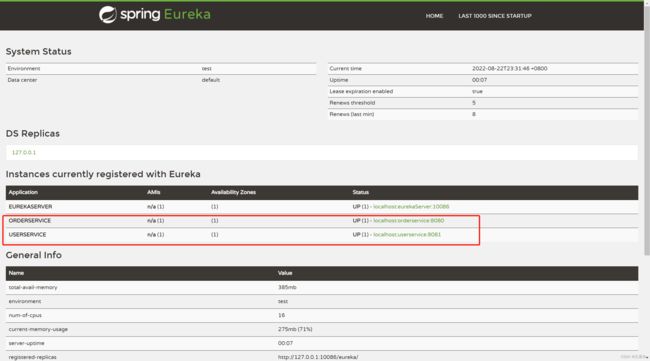Open the 127.0.0.1 replica link
The height and width of the screenshot is (361, 650).
(24, 153)
